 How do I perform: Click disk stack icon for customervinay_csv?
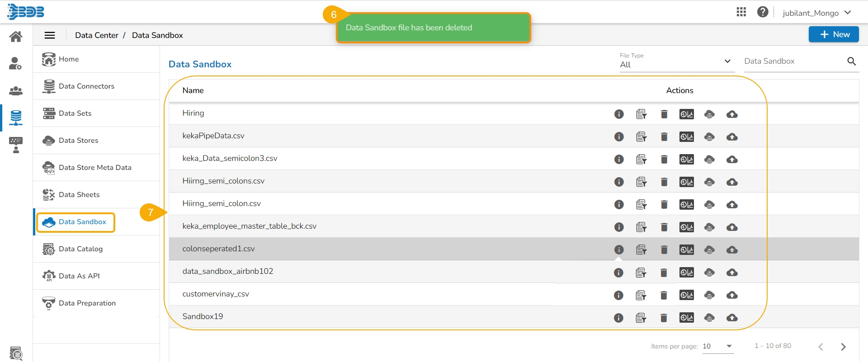(709, 295)
